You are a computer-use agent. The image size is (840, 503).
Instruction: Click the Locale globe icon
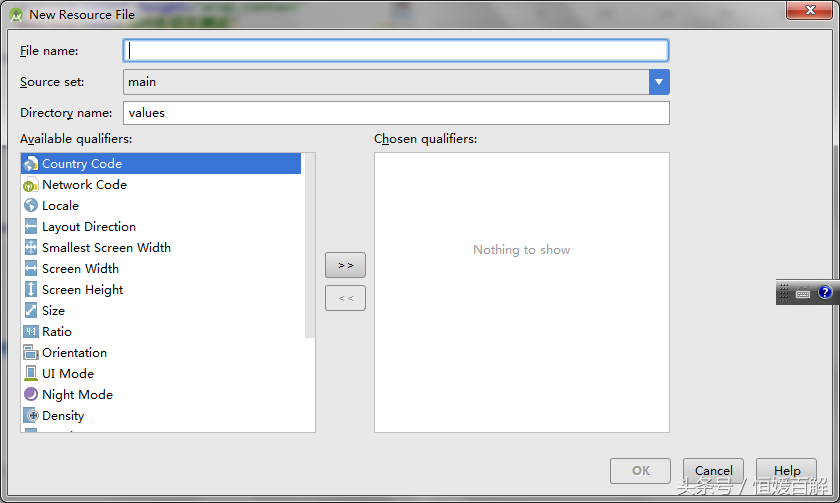[x=31, y=206]
